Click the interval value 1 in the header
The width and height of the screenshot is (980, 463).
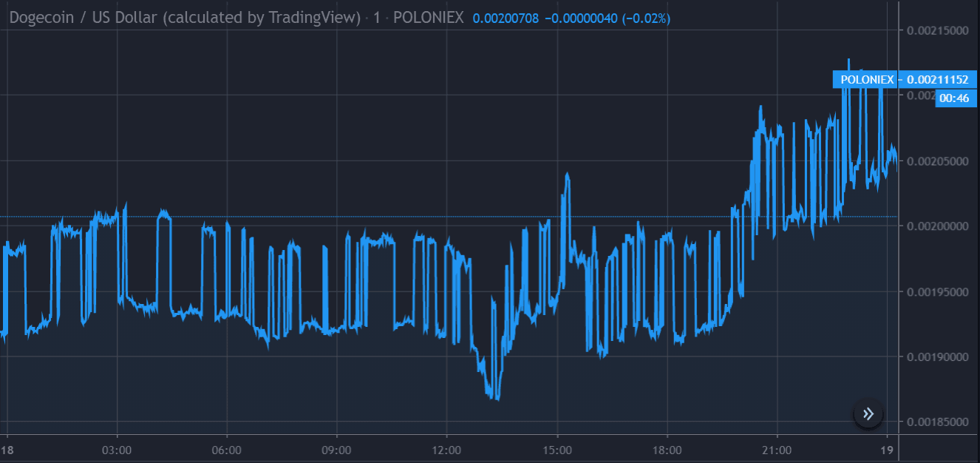[x=377, y=18]
